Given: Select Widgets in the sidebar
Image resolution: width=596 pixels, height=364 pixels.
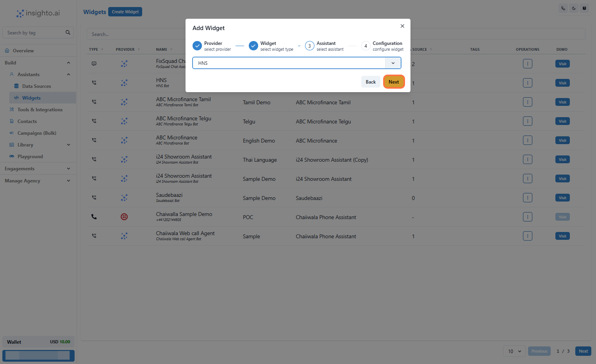Looking at the screenshot, I should [43, 98].
